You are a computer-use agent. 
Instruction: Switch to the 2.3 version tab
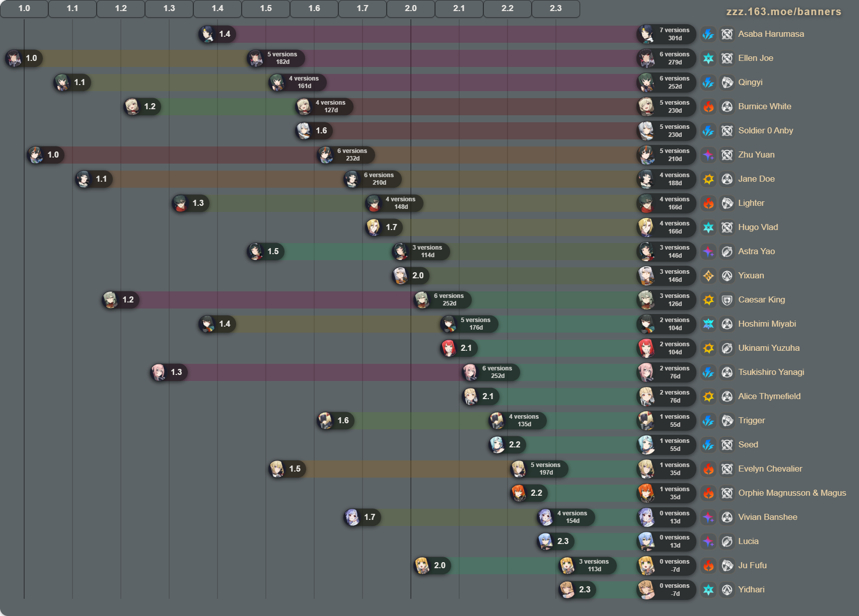556,9
